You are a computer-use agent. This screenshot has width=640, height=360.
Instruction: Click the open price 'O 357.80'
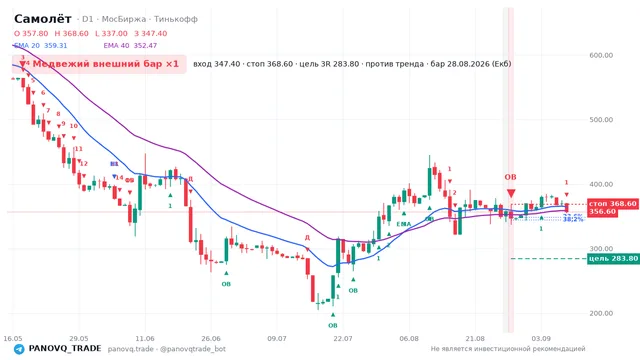tap(31, 33)
